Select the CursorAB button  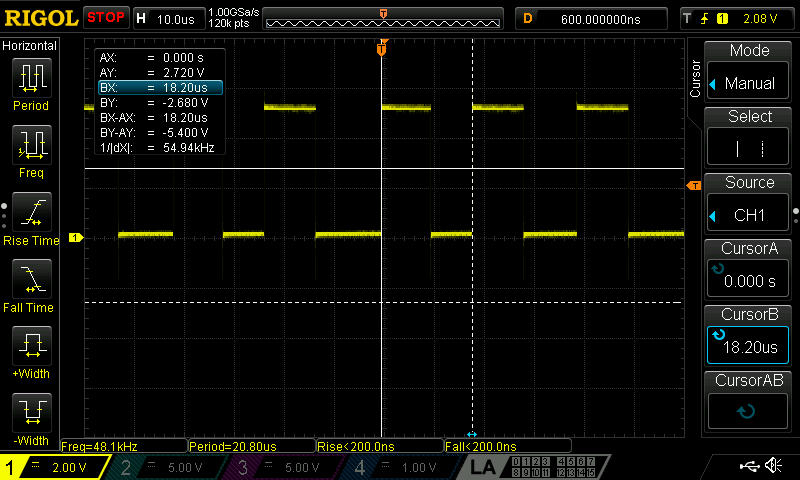tap(747, 402)
